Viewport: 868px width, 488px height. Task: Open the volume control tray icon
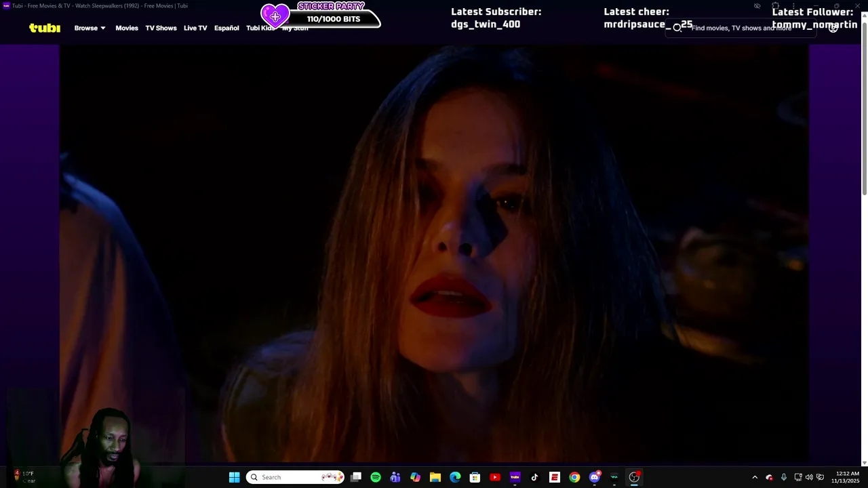point(809,477)
